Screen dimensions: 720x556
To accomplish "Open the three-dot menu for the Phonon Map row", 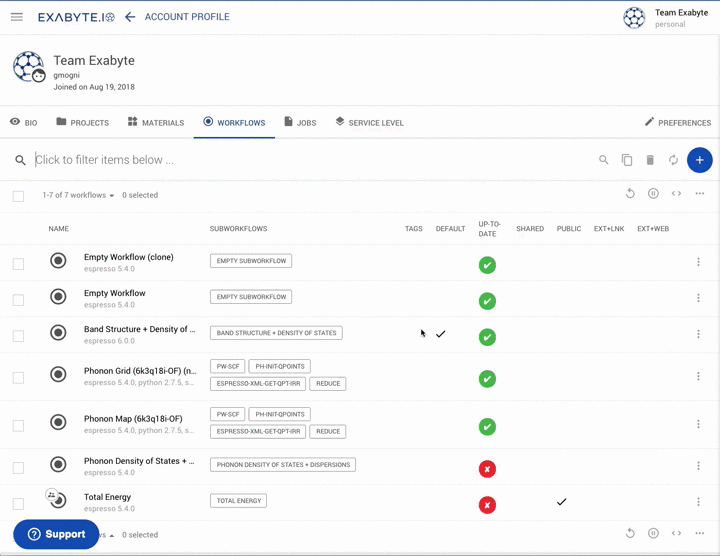I will point(698,424).
